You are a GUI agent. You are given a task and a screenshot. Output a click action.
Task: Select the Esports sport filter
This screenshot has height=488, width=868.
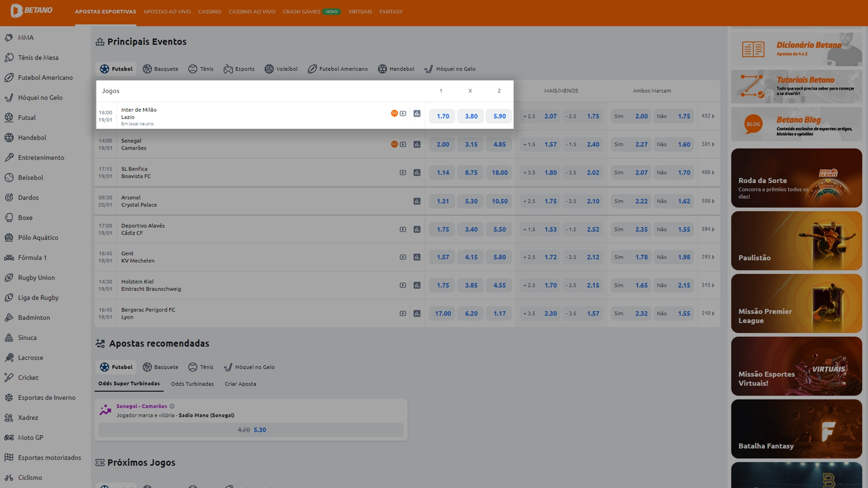239,69
